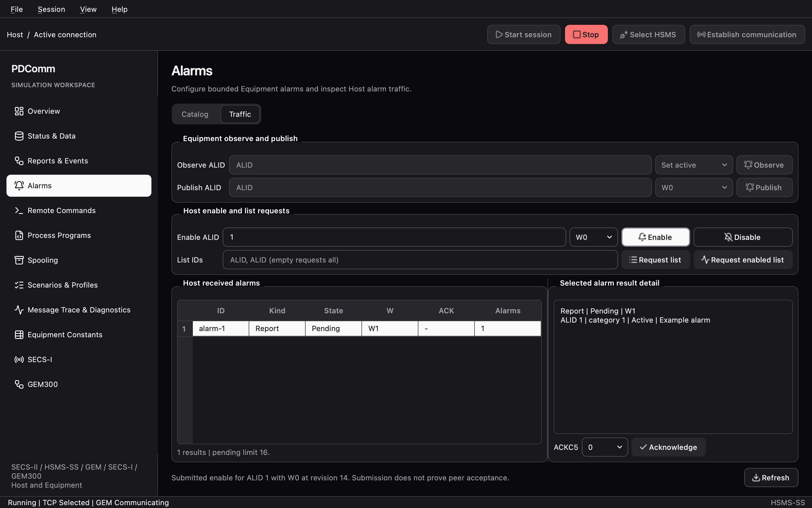Open the Set active dropdown
Viewport: 812px width, 508px height.
coord(694,165)
